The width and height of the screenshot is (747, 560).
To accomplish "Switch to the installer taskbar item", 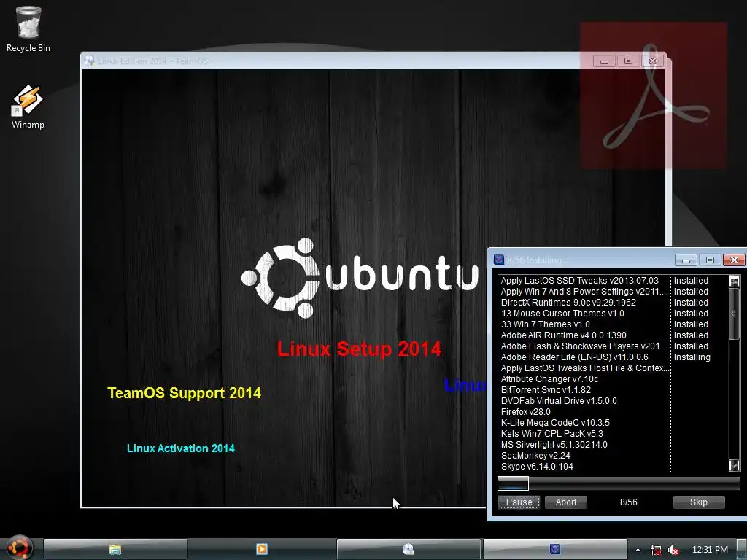I will coord(555,550).
